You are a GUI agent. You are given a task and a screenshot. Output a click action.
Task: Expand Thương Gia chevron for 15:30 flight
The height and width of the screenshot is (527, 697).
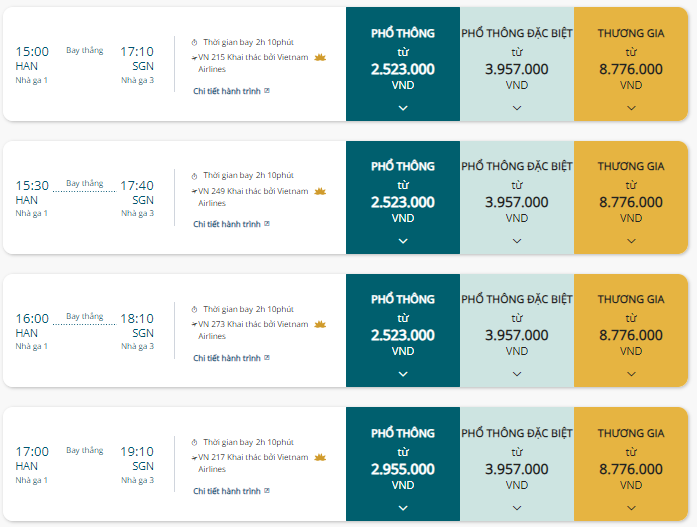point(631,240)
